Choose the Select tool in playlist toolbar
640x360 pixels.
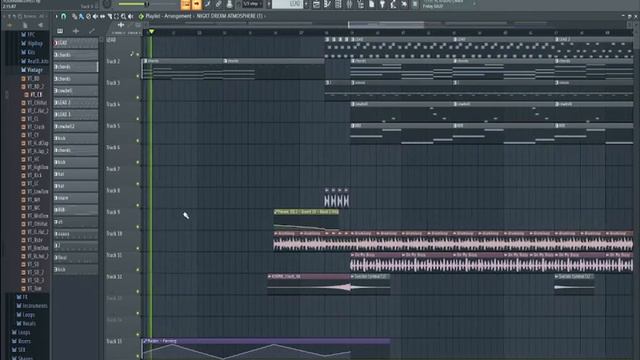pyautogui.click(x=116, y=16)
